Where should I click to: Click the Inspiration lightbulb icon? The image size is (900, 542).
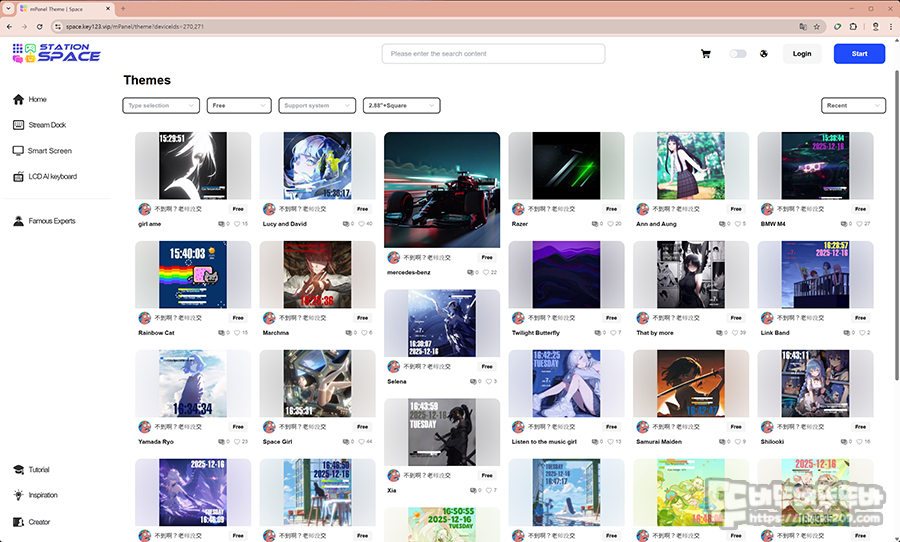click(x=18, y=495)
